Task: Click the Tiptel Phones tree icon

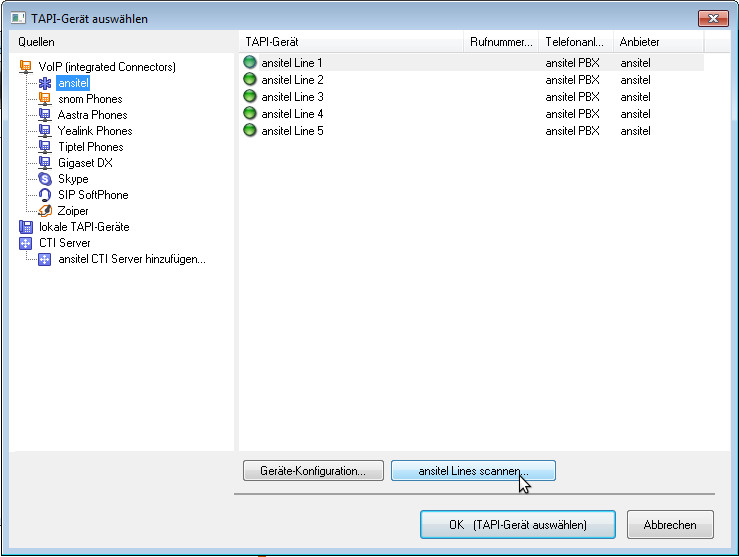Action: 45,147
